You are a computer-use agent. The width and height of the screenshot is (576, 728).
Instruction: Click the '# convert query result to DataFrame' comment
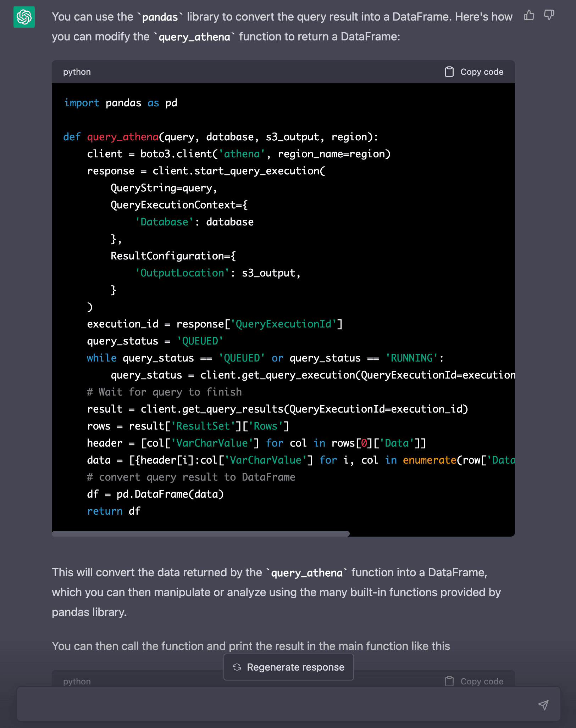pos(191,477)
